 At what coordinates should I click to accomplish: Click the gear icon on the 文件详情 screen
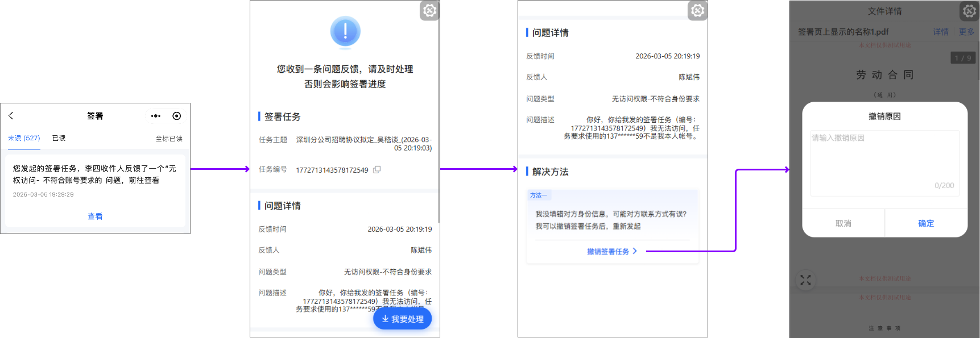[x=969, y=11]
